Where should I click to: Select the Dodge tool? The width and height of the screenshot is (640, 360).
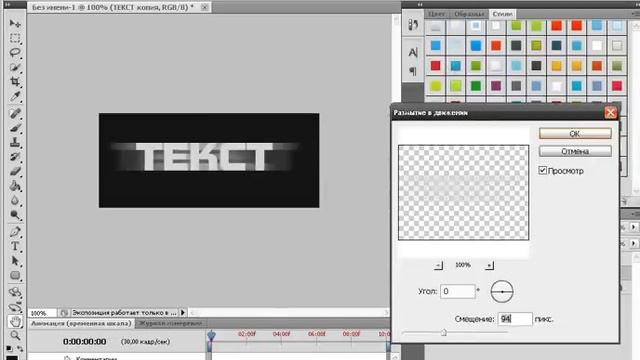point(15,215)
